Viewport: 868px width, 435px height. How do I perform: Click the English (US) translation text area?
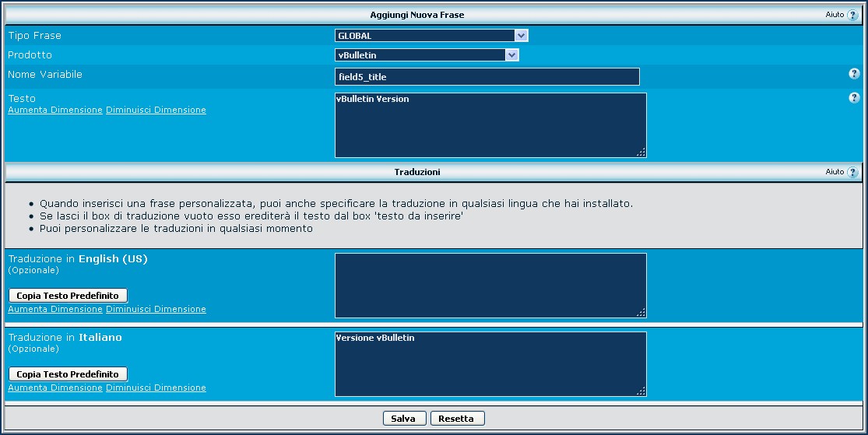490,286
